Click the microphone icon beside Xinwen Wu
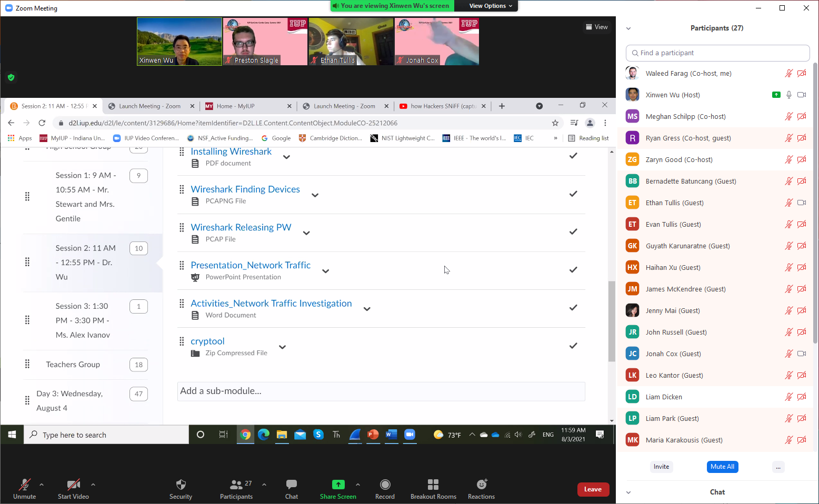819x504 pixels. [x=788, y=95]
